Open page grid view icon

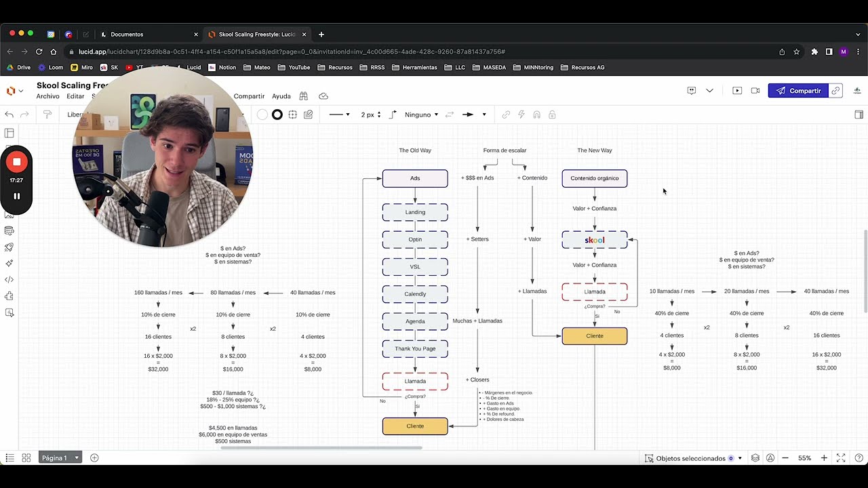coord(26,458)
